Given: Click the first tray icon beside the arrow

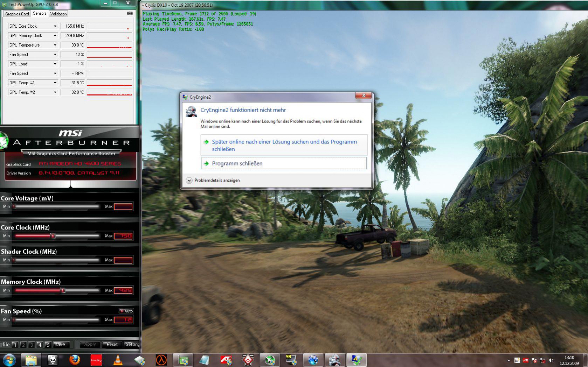Looking at the screenshot, I should click(517, 360).
